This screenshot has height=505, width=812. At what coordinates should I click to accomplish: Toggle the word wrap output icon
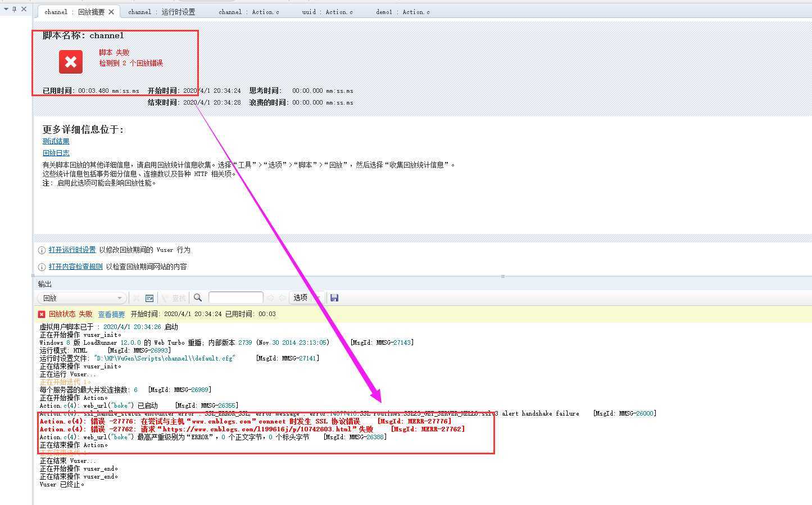pos(149,298)
